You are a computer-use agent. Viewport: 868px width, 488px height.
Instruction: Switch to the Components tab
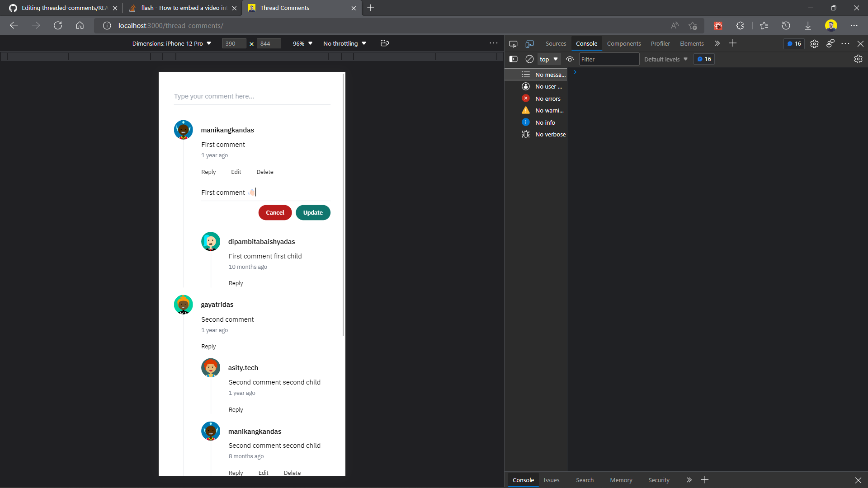tap(623, 44)
